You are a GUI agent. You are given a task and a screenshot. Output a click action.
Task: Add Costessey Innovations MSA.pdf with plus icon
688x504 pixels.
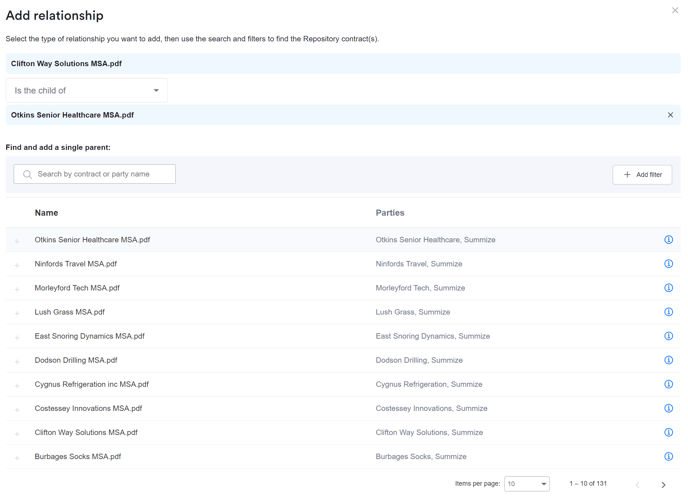(x=17, y=409)
